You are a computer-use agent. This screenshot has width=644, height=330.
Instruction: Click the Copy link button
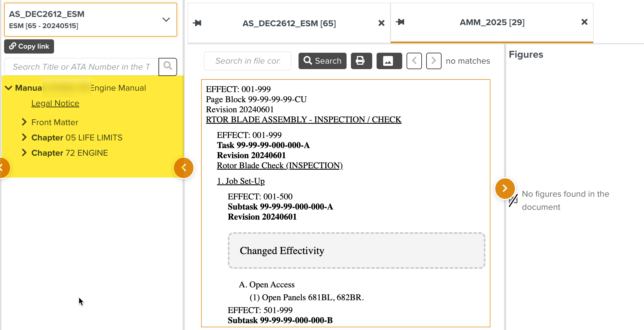tap(29, 46)
